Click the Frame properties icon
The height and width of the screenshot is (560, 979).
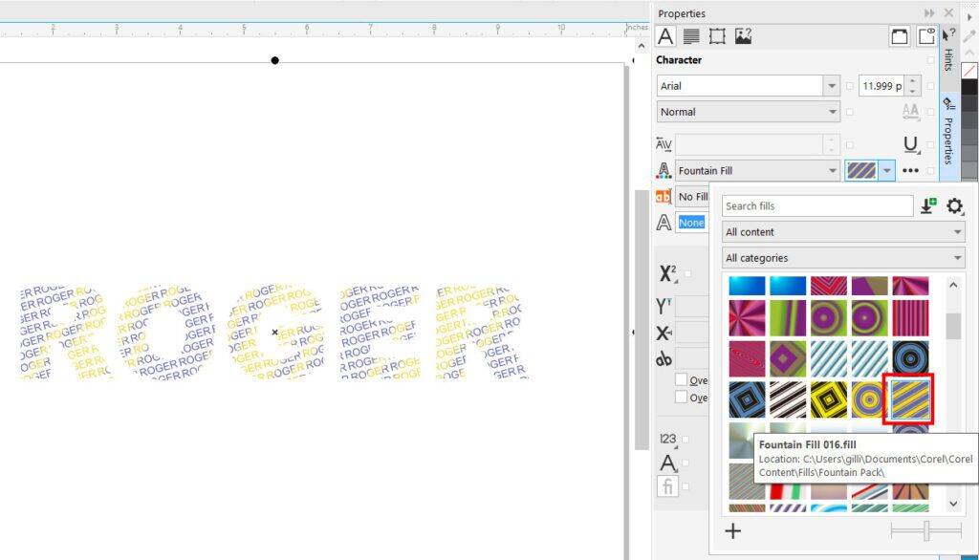(x=715, y=36)
